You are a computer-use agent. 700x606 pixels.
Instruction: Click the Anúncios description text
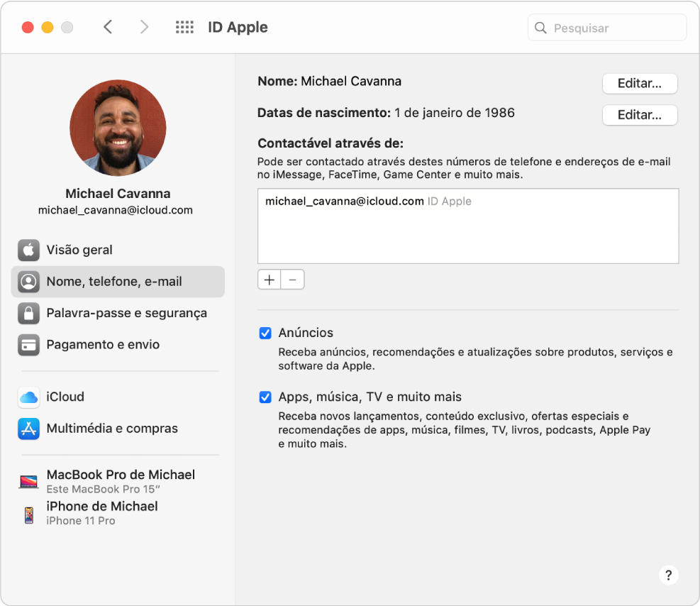click(475, 359)
